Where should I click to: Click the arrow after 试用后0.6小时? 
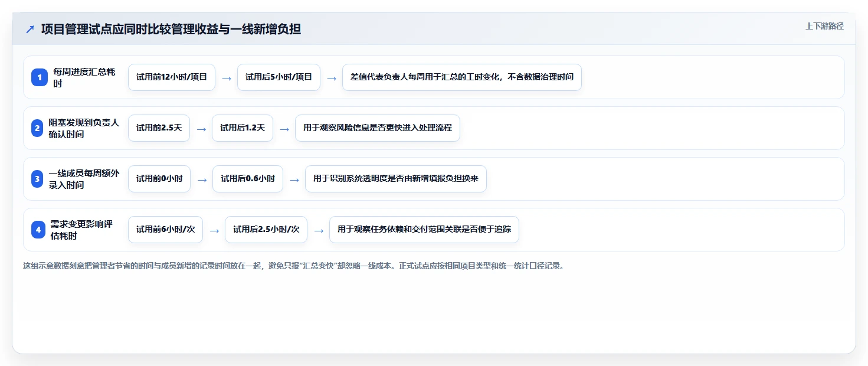pyautogui.click(x=294, y=179)
